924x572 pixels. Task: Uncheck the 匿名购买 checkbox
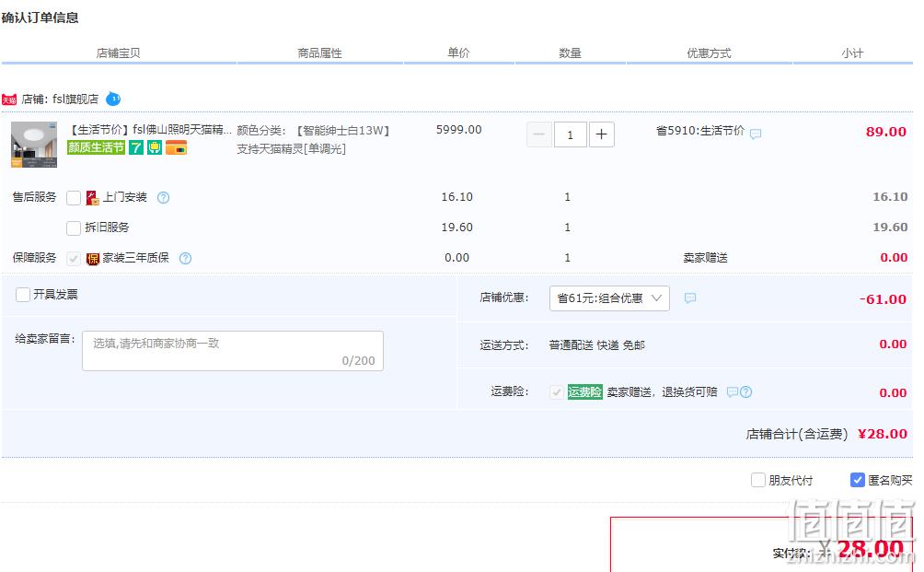click(x=858, y=480)
